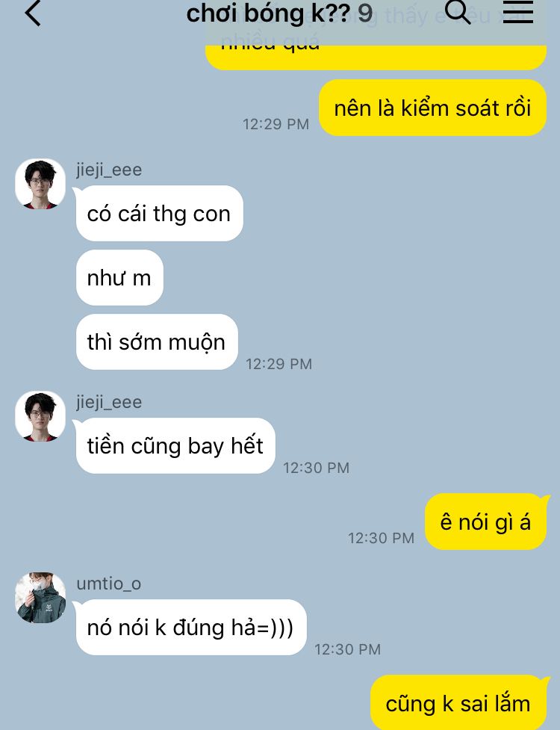Select the first jieji_eee username label
The height and width of the screenshot is (730, 560).
(x=109, y=170)
